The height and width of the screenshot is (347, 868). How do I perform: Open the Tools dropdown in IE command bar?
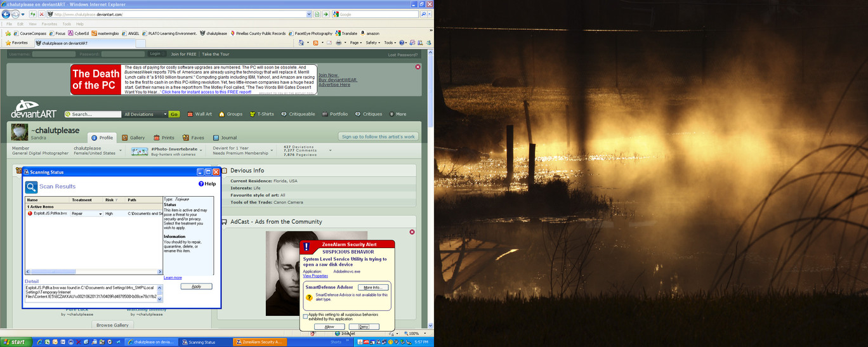point(390,43)
